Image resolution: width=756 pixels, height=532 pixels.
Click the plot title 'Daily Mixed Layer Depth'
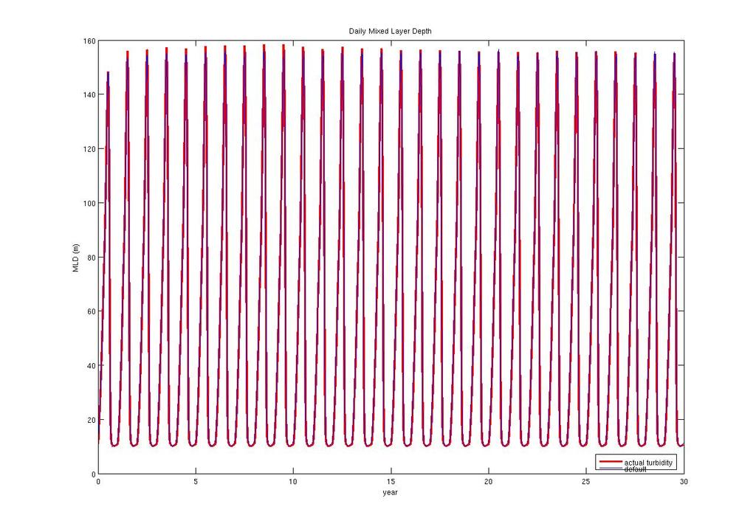(x=390, y=31)
